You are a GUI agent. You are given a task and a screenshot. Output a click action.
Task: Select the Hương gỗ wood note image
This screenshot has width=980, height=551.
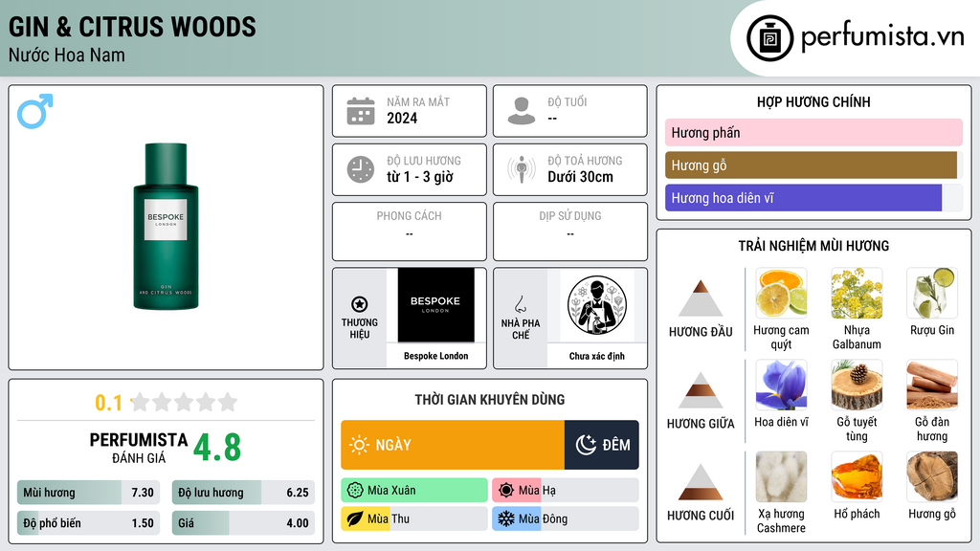[x=932, y=477]
